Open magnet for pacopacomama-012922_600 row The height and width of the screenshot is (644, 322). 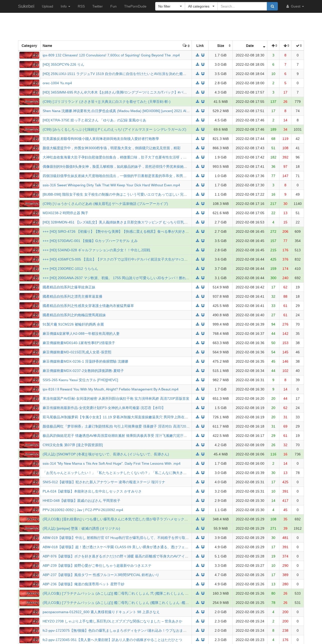[x=203, y=612]
